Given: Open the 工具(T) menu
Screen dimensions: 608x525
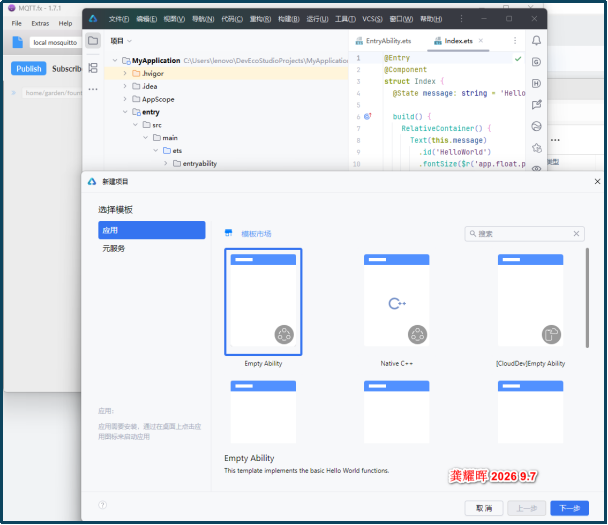Looking at the screenshot, I should [x=345, y=19].
